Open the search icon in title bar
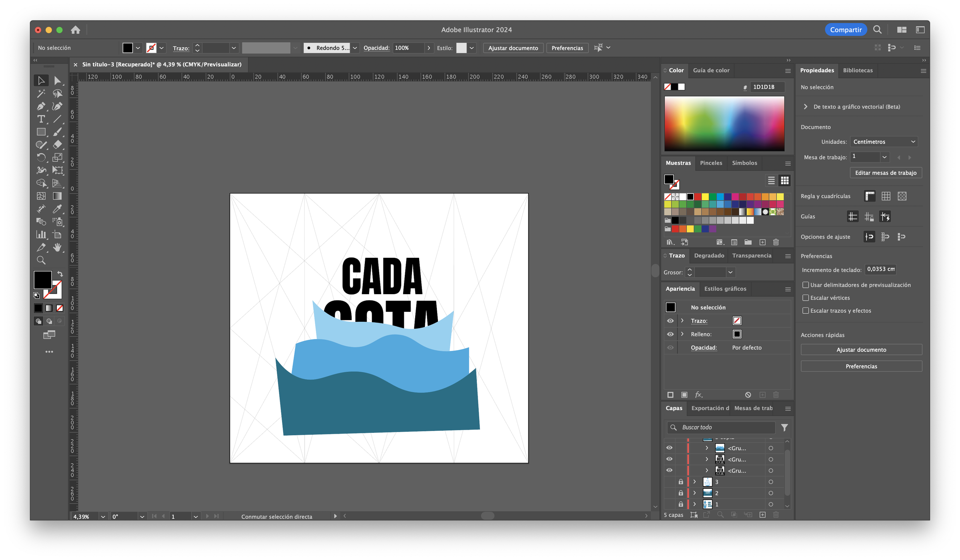 (x=877, y=30)
